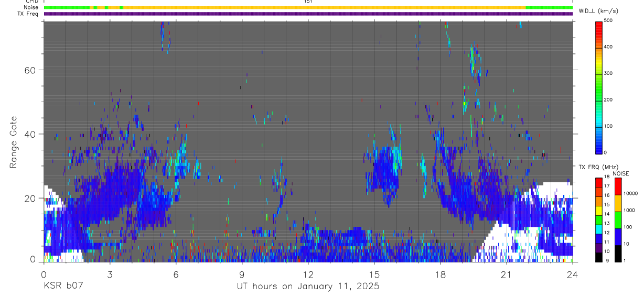Click the 'TX Freq' row label at top
This screenshot has height=297, width=644.
coord(28,14)
